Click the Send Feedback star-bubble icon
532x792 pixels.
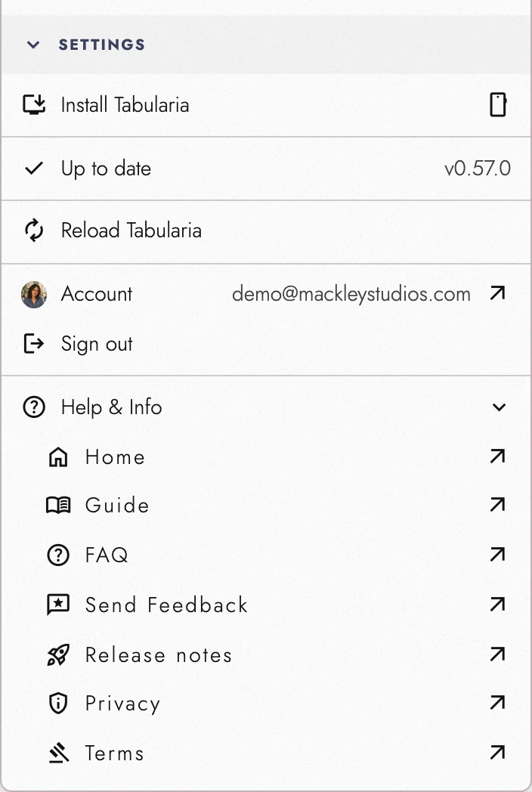58,605
